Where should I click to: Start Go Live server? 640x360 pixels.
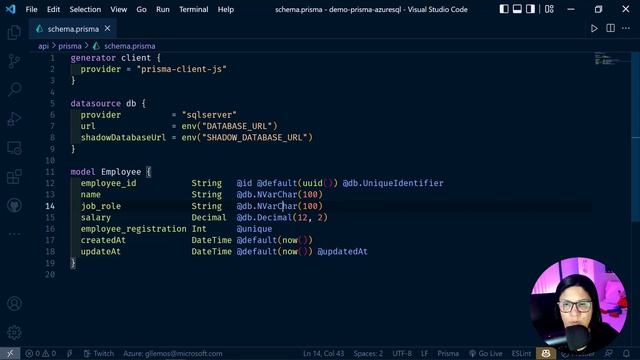tap(485, 353)
